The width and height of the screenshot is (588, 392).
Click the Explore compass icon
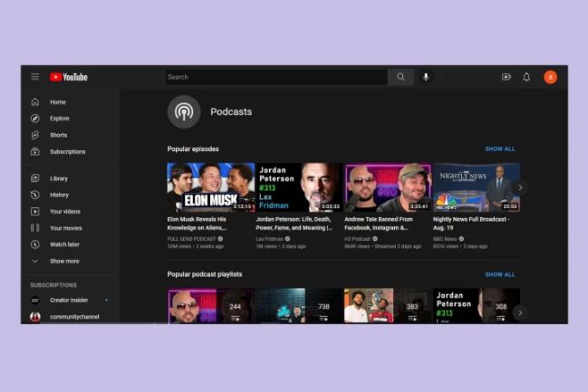34,119
